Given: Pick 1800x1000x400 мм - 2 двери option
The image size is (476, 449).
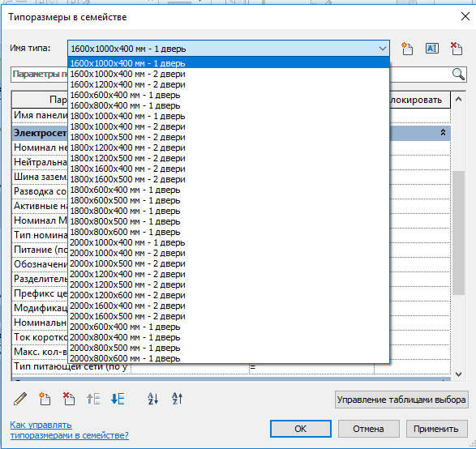Looking at the screenshot, I should (x=229, y=126).
